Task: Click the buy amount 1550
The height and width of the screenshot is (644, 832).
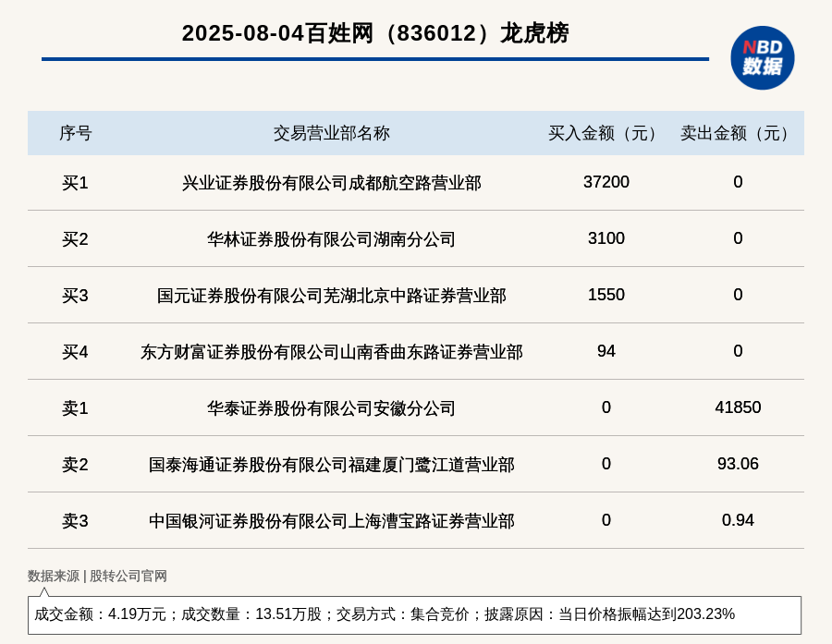Action: [x=606, y=295]
